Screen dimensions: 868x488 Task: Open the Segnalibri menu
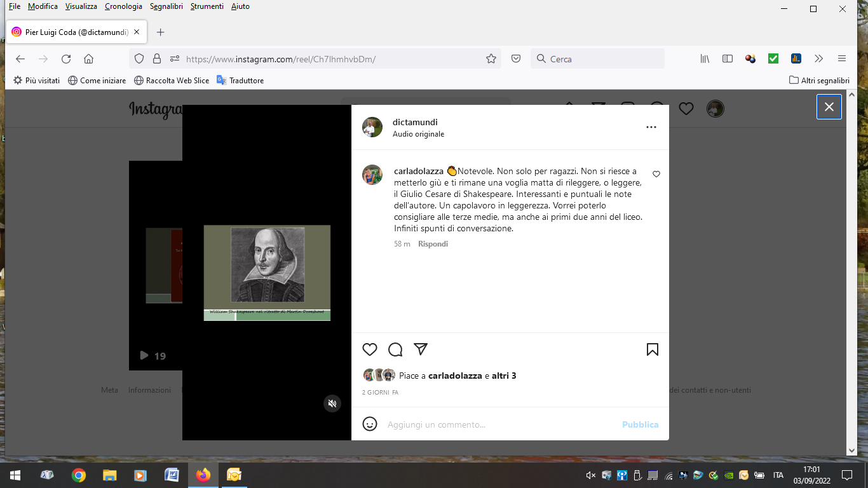pyautogui.click(x=166, y=6)
